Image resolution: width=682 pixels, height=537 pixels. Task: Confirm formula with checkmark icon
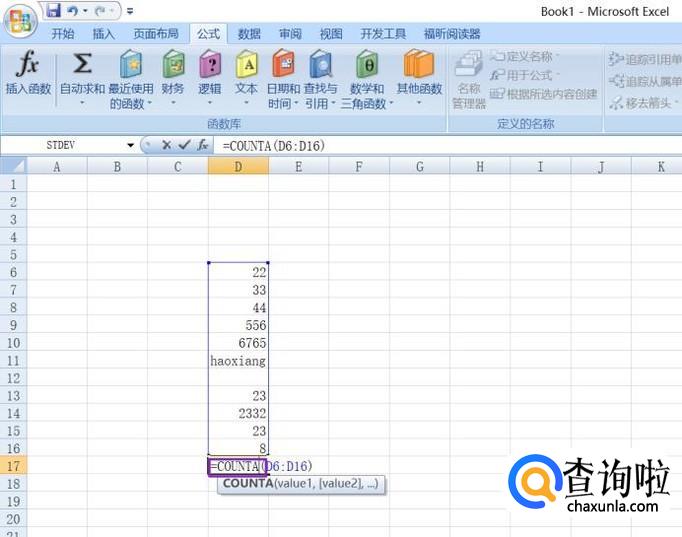coord(184,145)
